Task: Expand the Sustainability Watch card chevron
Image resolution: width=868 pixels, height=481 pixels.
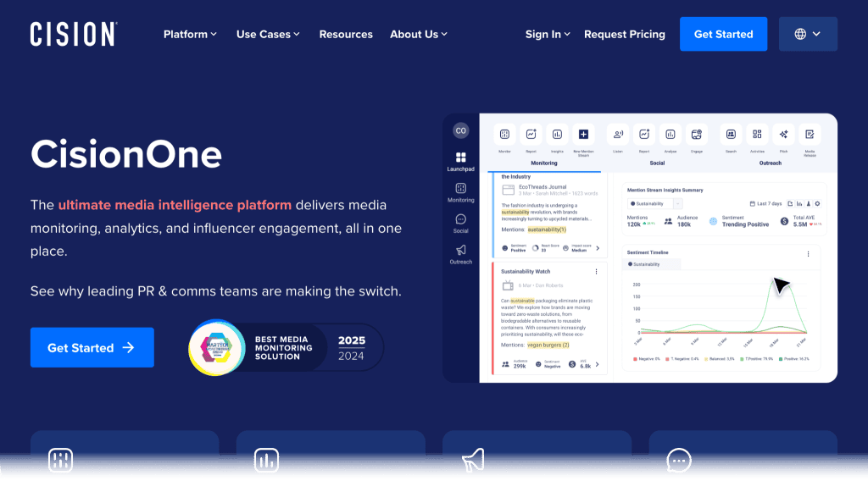Action: (x=598, y=364)
